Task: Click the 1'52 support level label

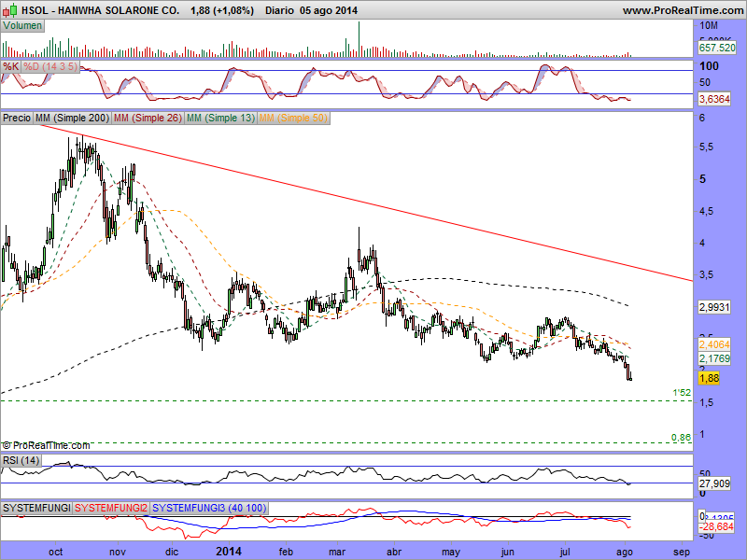Action: (682, 393)
